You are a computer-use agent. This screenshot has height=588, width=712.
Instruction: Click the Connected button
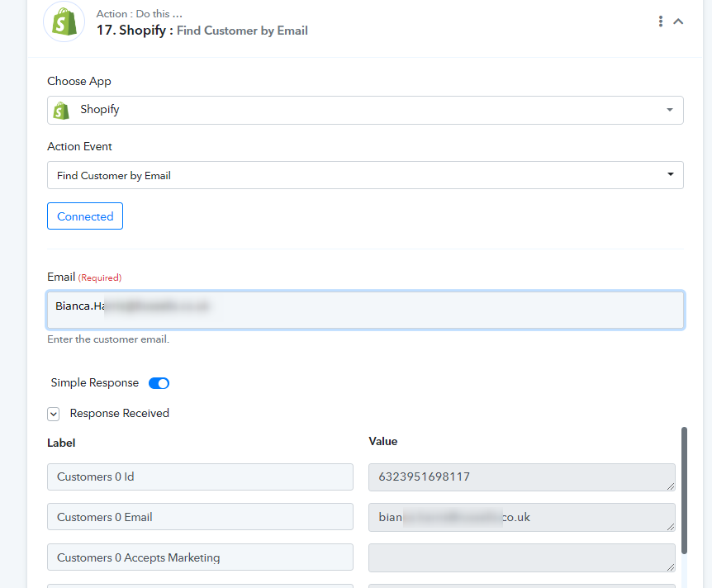[x=85, y=216]
